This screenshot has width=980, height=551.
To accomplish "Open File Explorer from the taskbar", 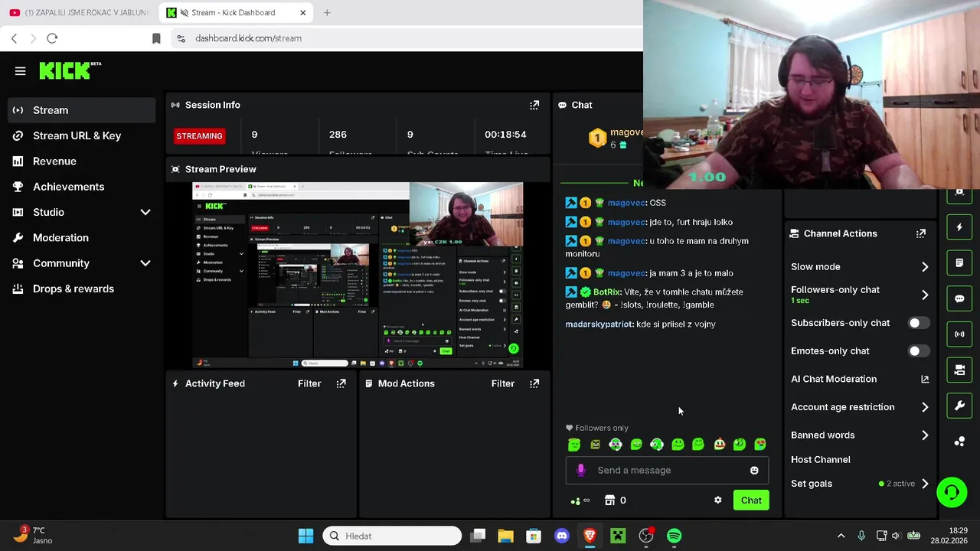I will [x=505, y=536].
